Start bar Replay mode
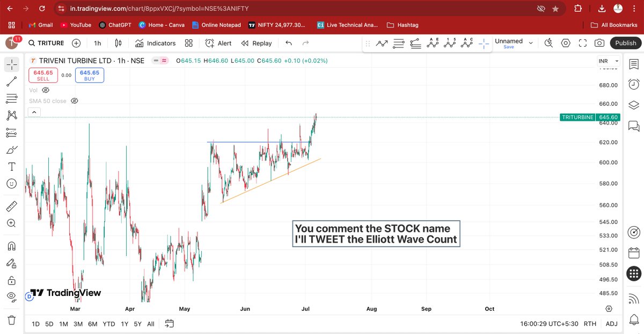The width and height of the screenshot is (644, 334). [257, 43]
